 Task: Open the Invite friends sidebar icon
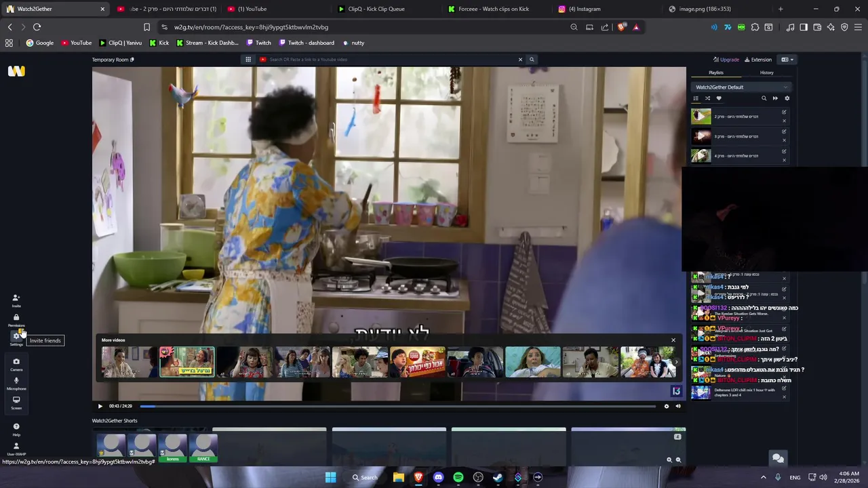click(16, 300)
